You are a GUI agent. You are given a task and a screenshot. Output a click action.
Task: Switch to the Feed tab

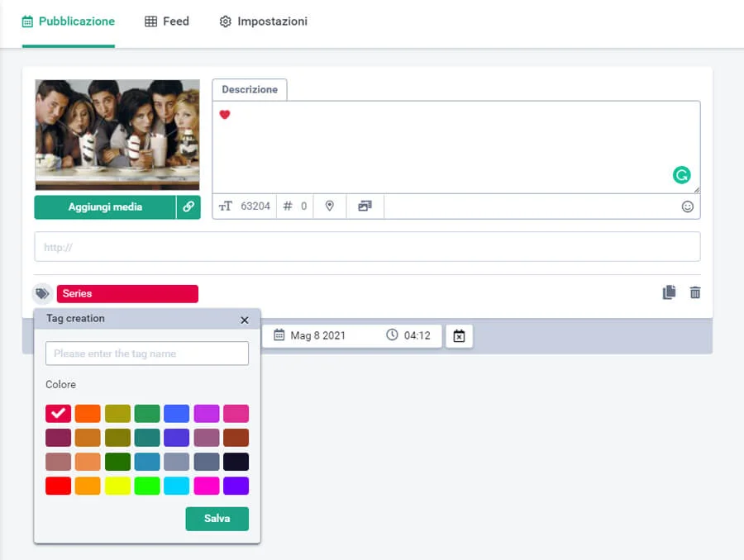167,21
